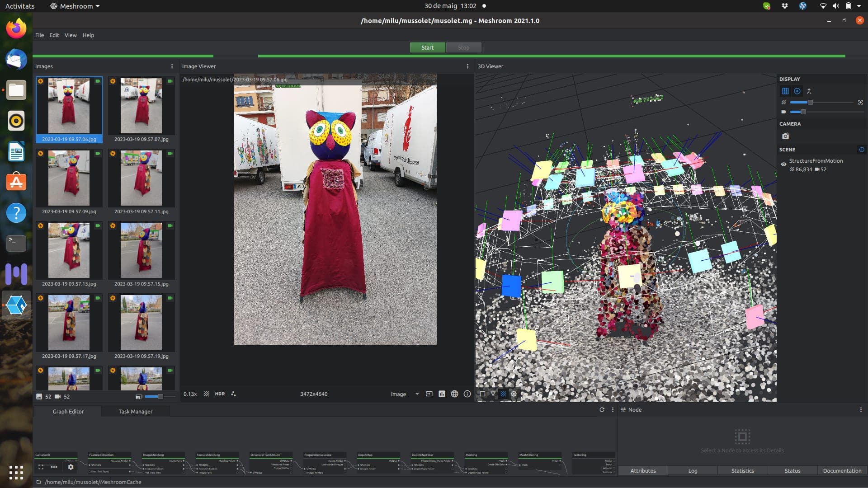Open the Graph Editor options menu
The image size is (868, 488).
click(x=613, y=410)
